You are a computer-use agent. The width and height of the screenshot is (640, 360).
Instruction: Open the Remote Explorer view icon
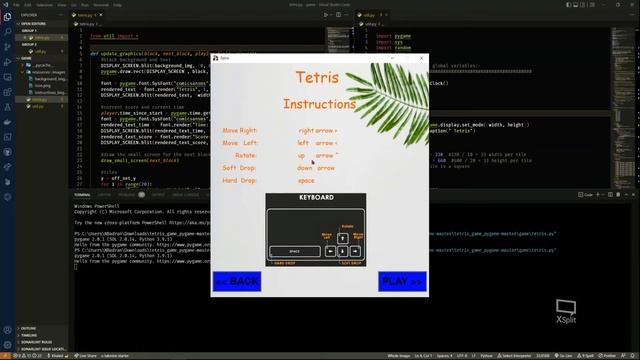coord(7,77)
